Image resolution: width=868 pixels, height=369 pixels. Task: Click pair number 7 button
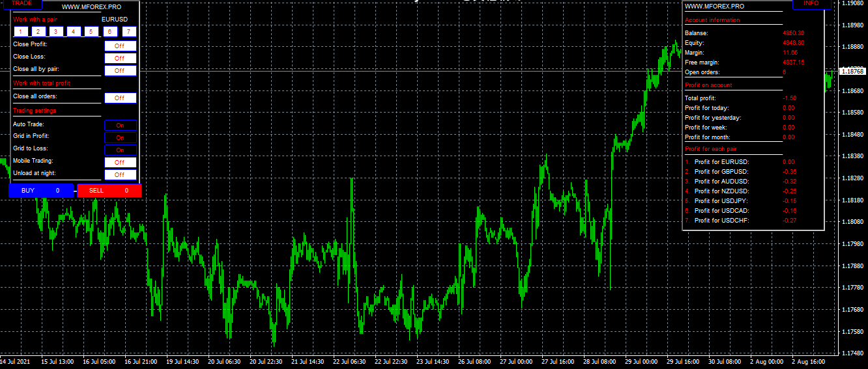(129, 32)
